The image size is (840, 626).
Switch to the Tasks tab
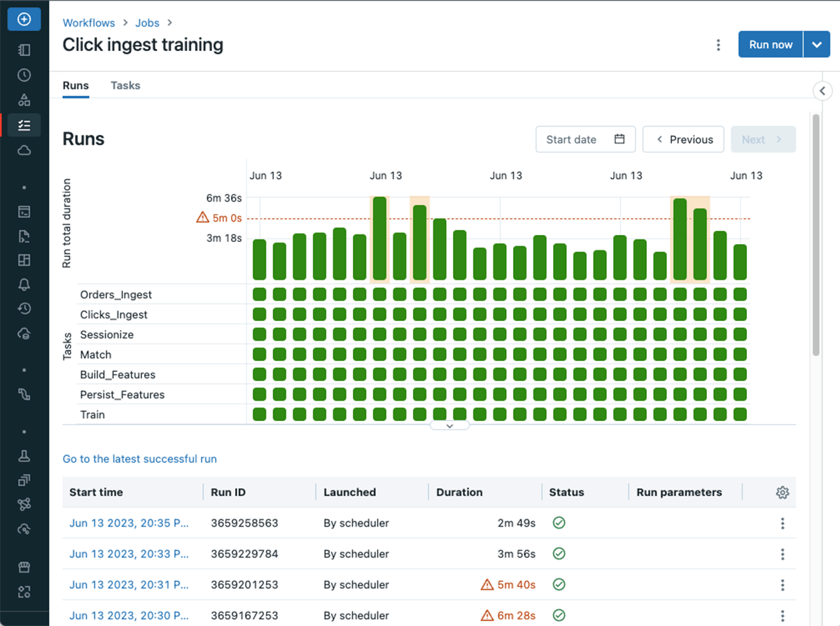coord(125,85)
